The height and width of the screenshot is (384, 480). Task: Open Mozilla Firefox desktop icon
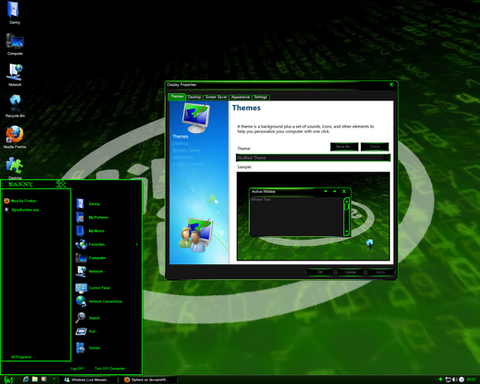[15, 136]
